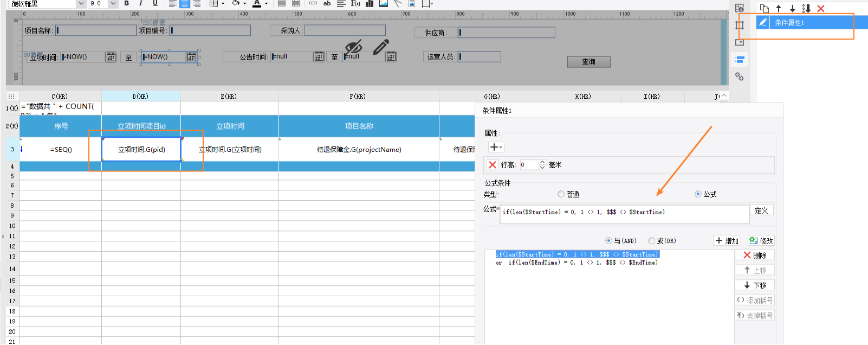Screen dimensions: 868x345
Task: Center-align the cell text
Action: pyautogui.click(x=184, y=3)
